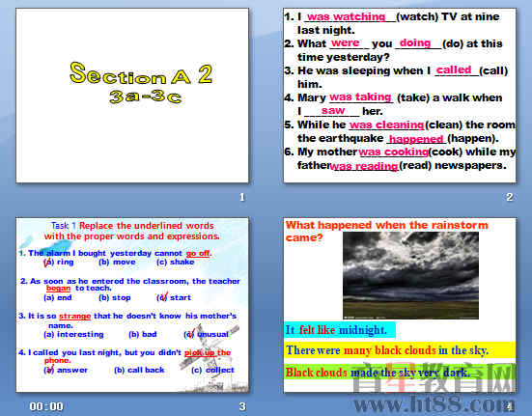Image resolution: width=532 pixels, height=416 pixels.
Task: Select option (a) ring under question 1
Action: click(x=59, y=263)
